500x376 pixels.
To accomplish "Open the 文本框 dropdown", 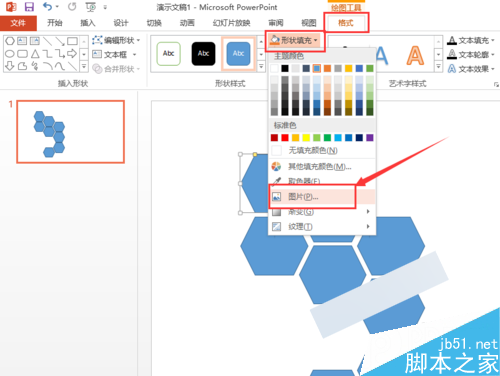I will click(114, 54).
